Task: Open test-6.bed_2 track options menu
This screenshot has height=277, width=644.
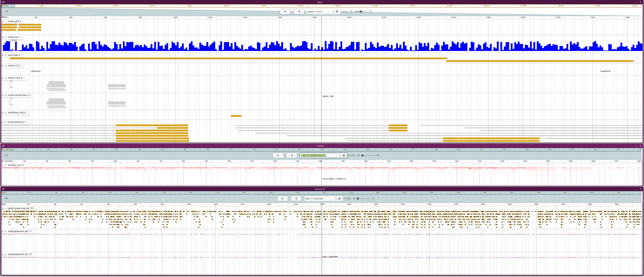Action: tap(22, 55)
